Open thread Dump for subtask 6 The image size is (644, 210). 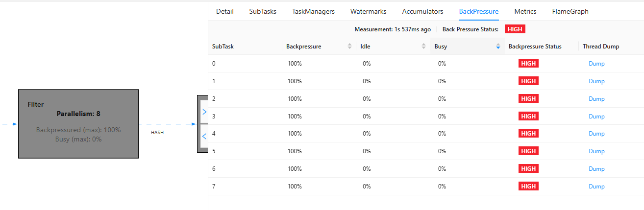(x=596, y=169)
